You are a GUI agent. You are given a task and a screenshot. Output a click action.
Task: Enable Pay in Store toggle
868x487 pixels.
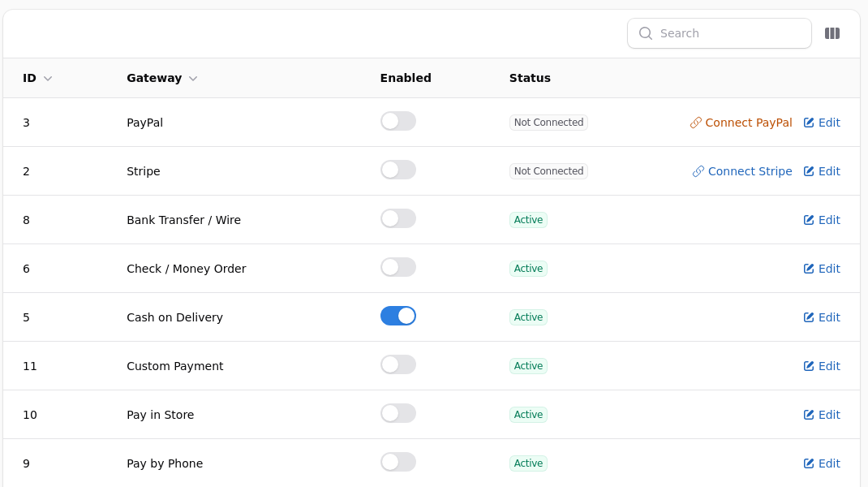398,414
